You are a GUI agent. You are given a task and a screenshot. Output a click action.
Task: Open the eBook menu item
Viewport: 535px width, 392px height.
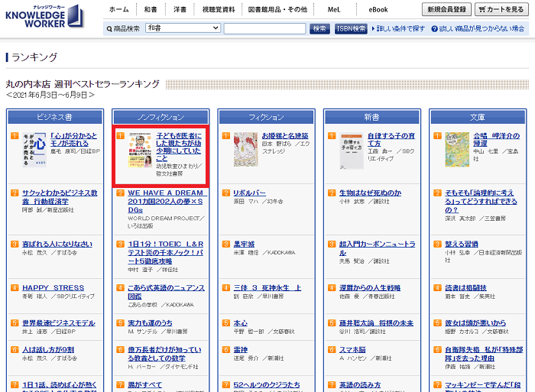click(378, 10)
